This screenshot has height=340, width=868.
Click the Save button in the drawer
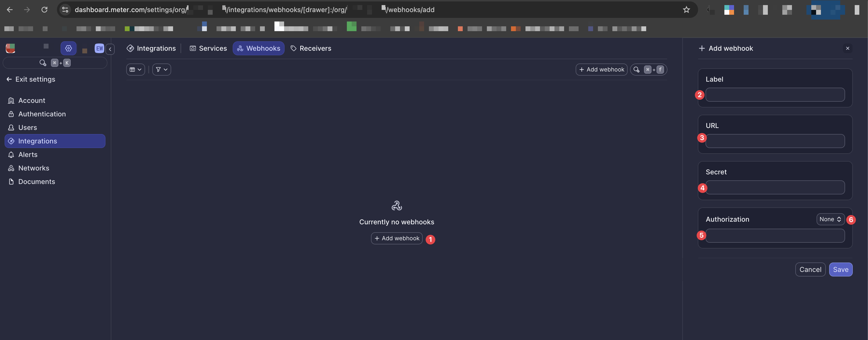(841, 269)
